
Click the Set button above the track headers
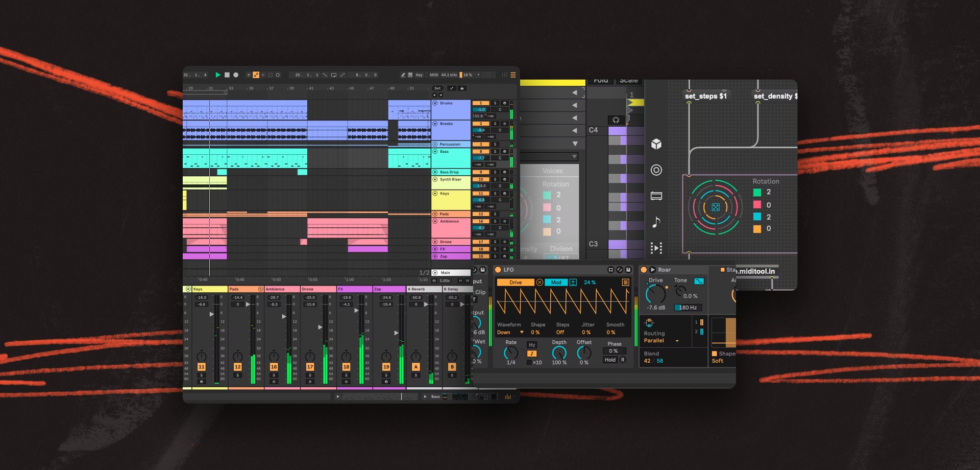(x=437, y=88)
